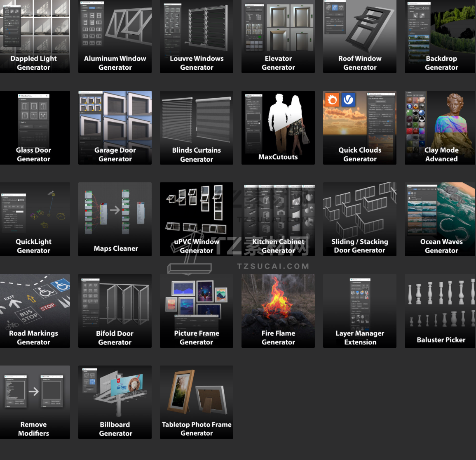Open the Remove Modifiers card
The width and height of the screenshot is (476, 460).
[35, 402]
